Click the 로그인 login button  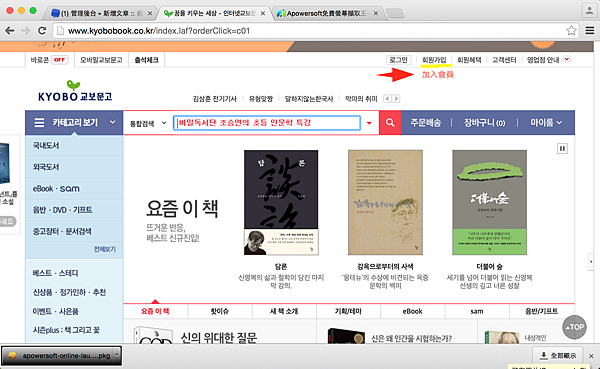(x=398, y=60)
